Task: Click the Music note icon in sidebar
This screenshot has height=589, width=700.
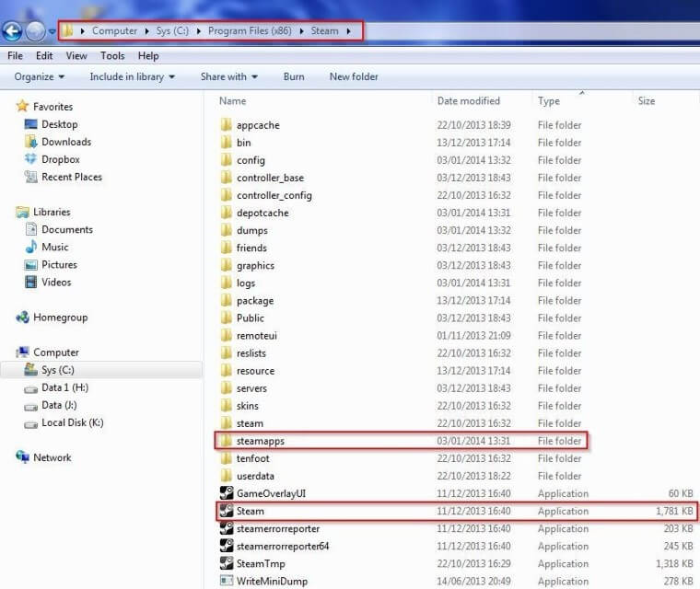Action: coord(30,247)
